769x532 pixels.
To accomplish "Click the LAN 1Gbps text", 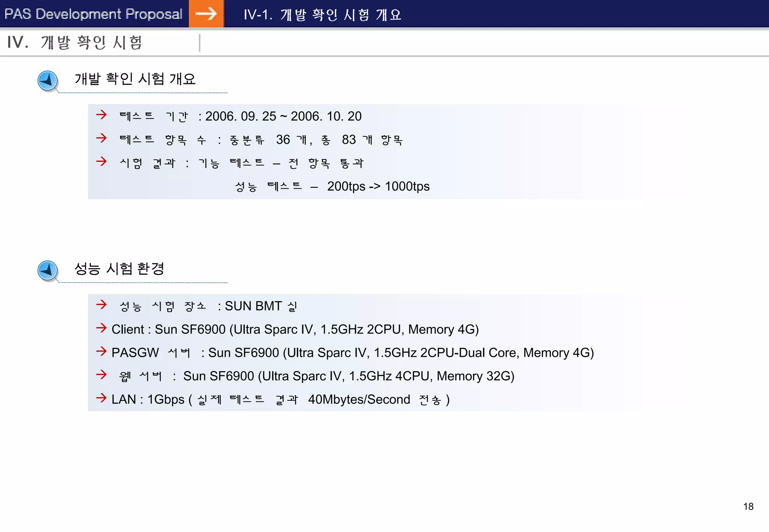I will click(148, 400).
